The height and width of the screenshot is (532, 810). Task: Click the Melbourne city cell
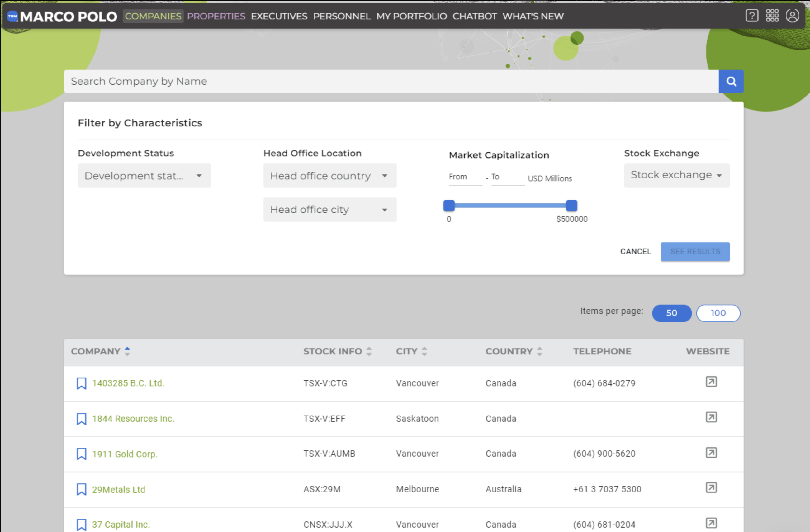[417, 489]
